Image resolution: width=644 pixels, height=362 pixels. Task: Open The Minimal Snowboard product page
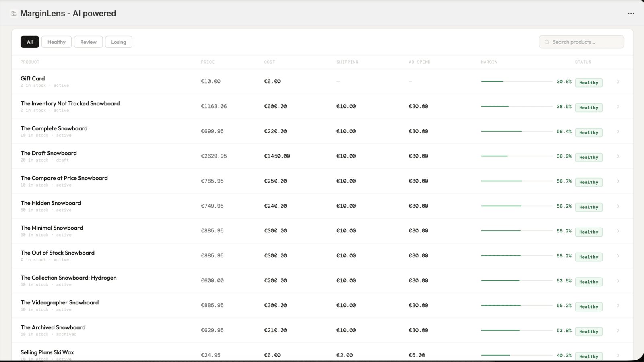point(52,228)
